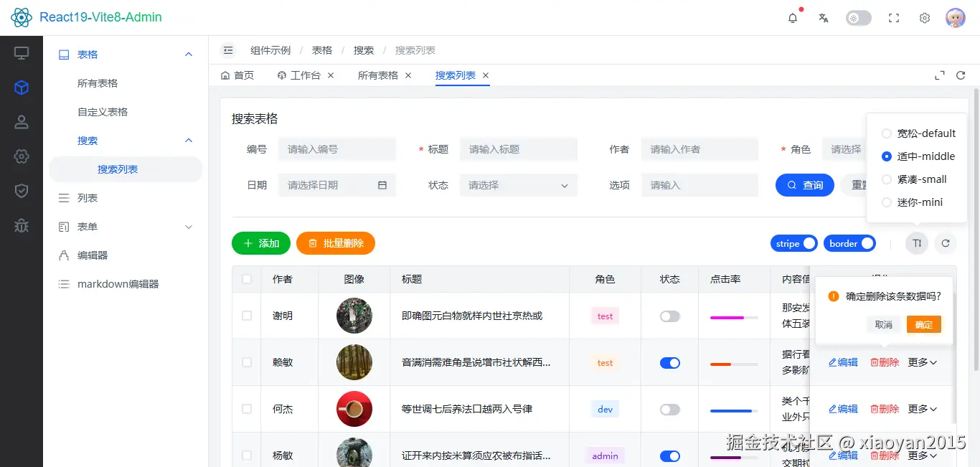Close the 搜索列表 tab

[486, 75]
